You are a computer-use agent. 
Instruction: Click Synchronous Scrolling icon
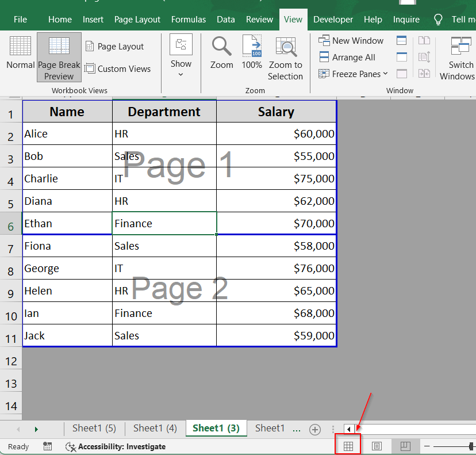pos(424,57)
